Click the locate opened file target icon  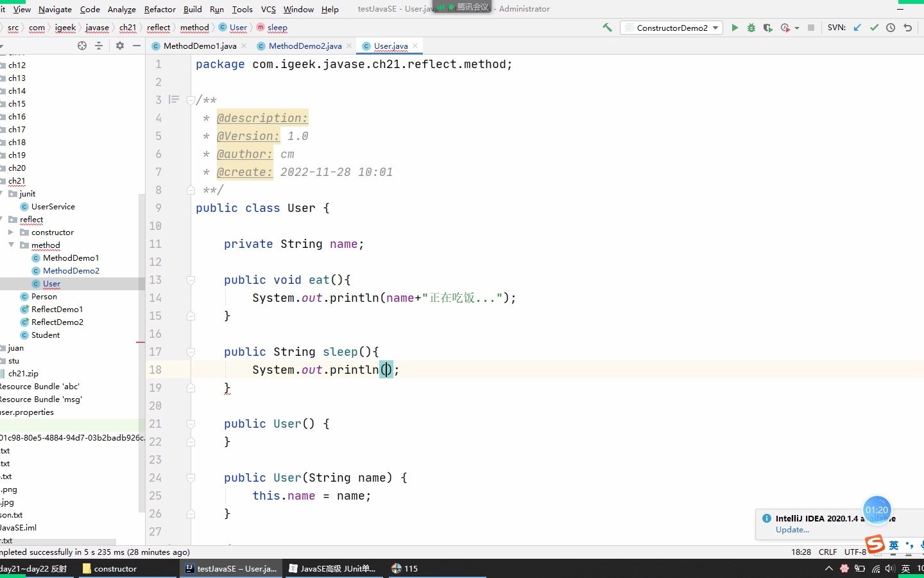point(82,46)
